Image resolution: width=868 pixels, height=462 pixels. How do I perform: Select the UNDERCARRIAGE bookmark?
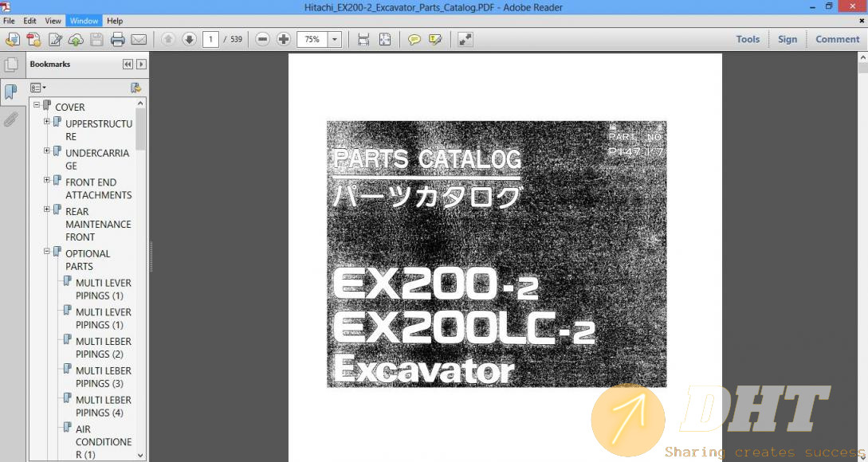(97, 159)
